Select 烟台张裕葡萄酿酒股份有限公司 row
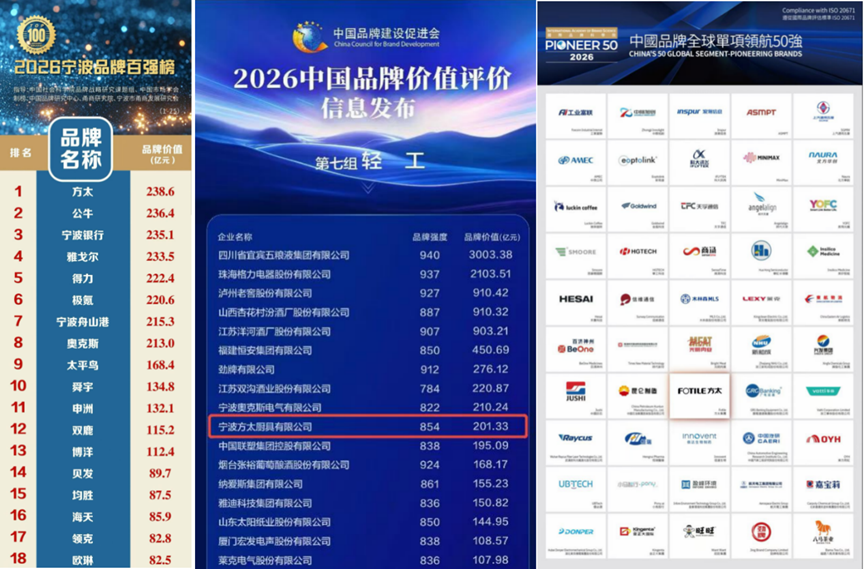 (368, 465)
